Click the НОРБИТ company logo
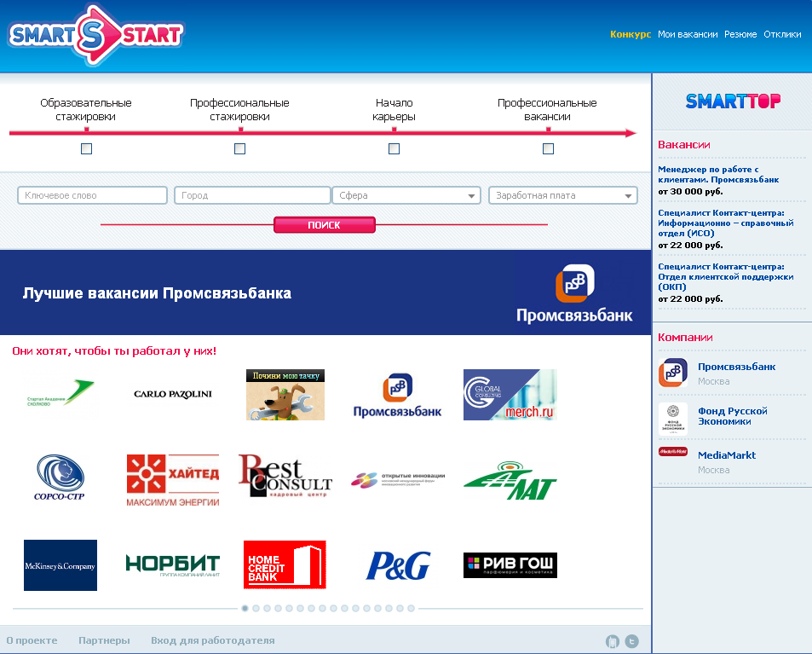 point(173,565)
